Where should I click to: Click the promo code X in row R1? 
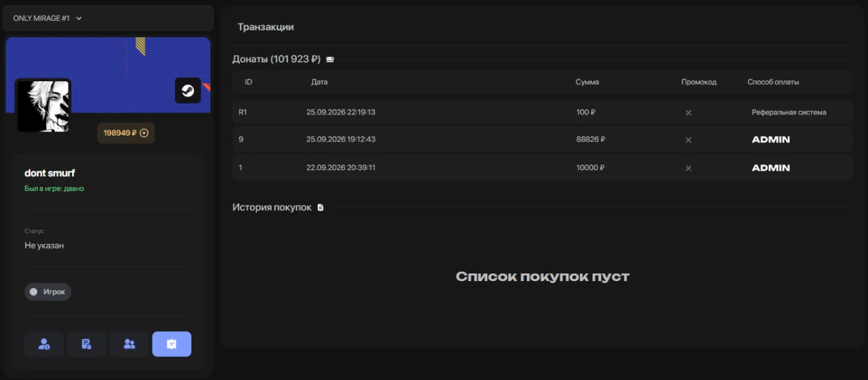point(688,112)
